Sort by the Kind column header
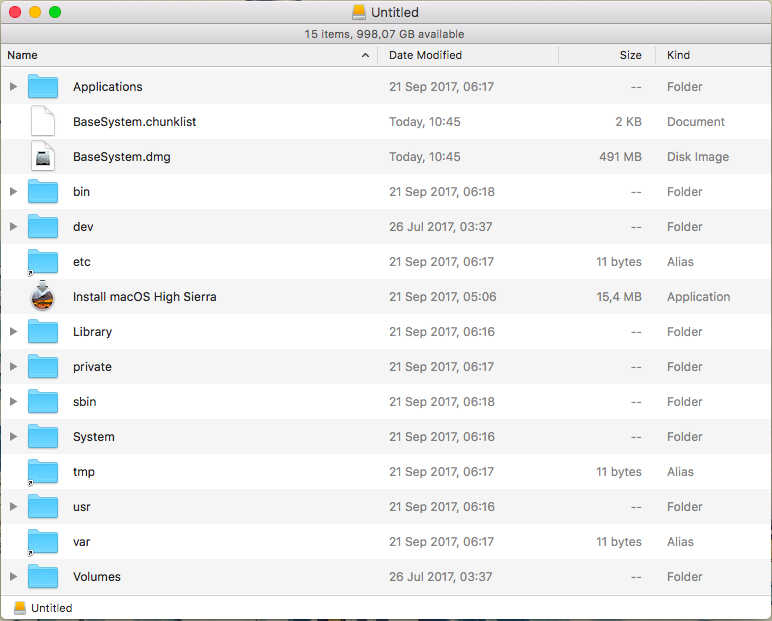 [x=713, y=55]
